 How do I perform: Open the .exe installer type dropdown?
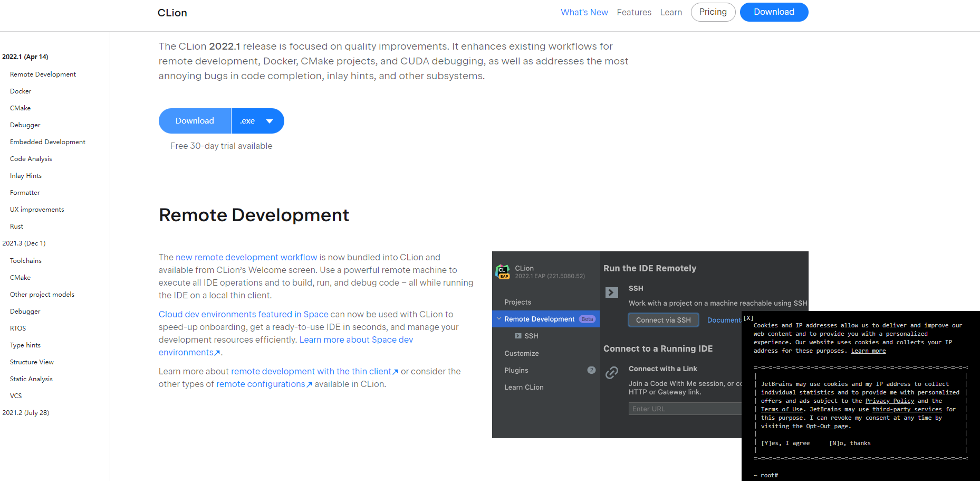click(257, 121)
